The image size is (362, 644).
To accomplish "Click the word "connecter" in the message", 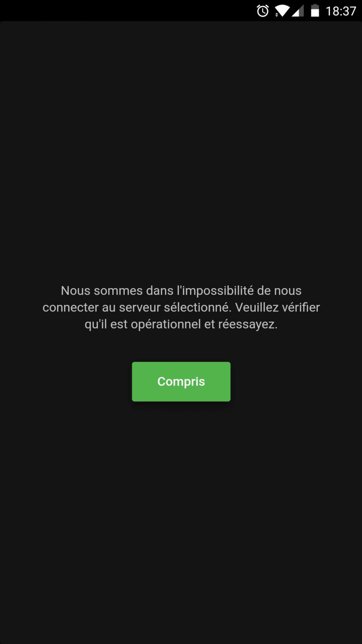I will [x=70, y=308].
